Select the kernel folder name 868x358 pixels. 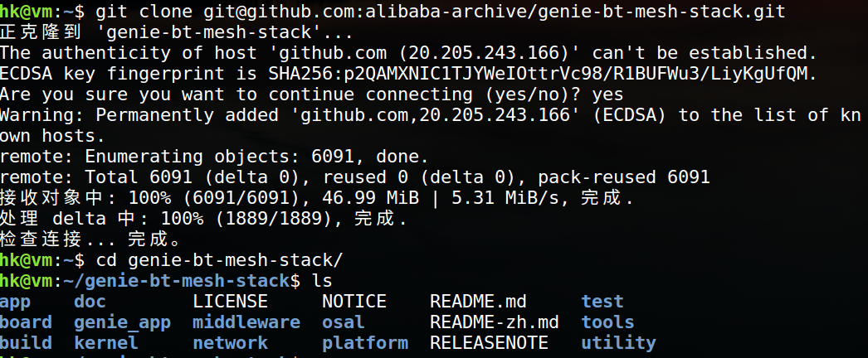pyautogui.click(x=106, y=343)
